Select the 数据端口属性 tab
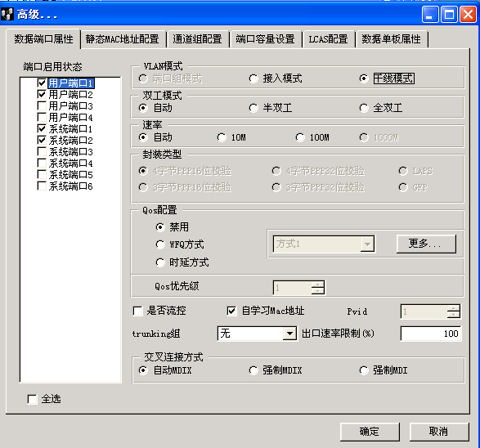The width and height of the screenshot is (480, 448). coord(43,39)
